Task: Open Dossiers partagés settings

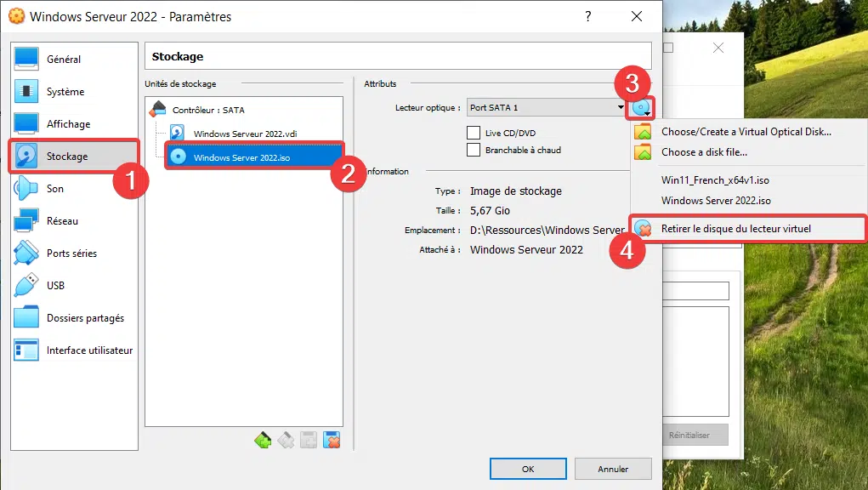Action: click(74, 318)
